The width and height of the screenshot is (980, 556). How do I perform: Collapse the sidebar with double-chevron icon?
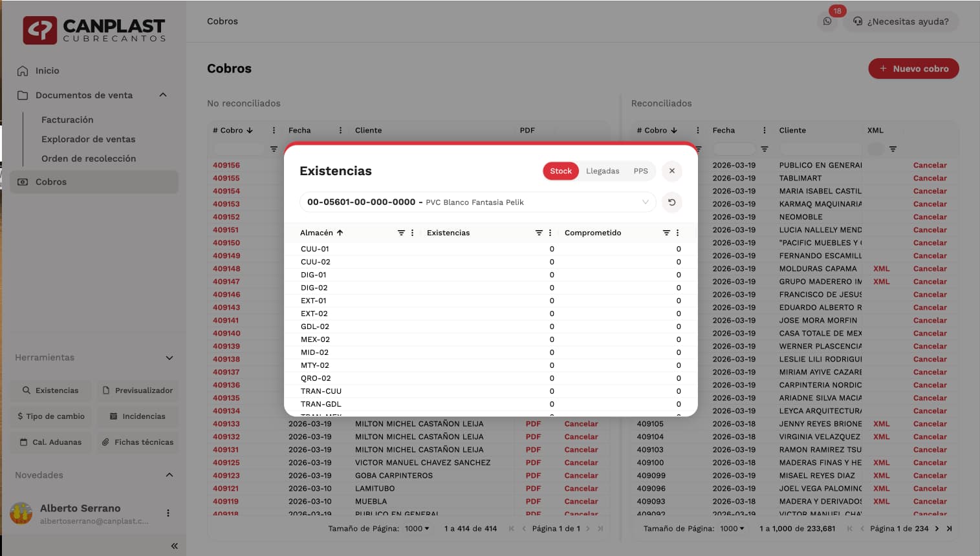[174, 546]
